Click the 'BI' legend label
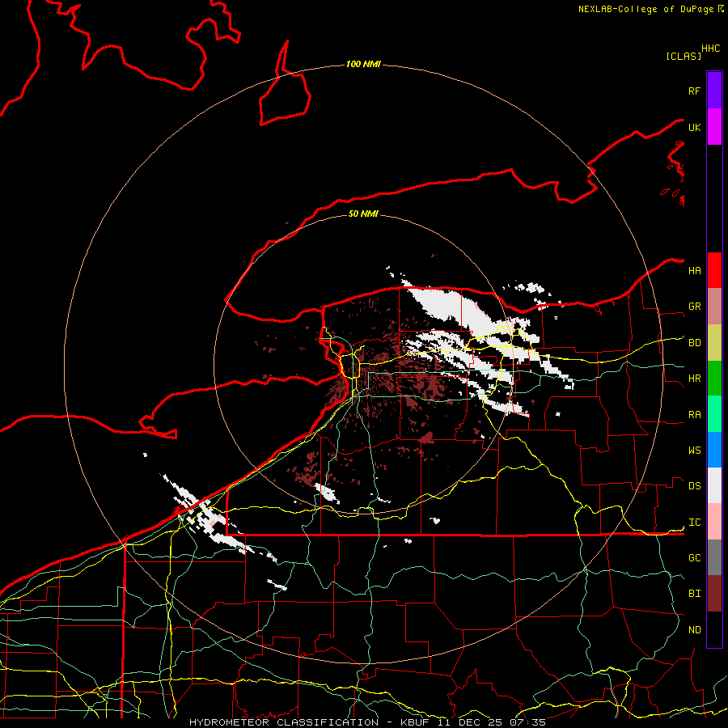728x728 pixels. 694,594
